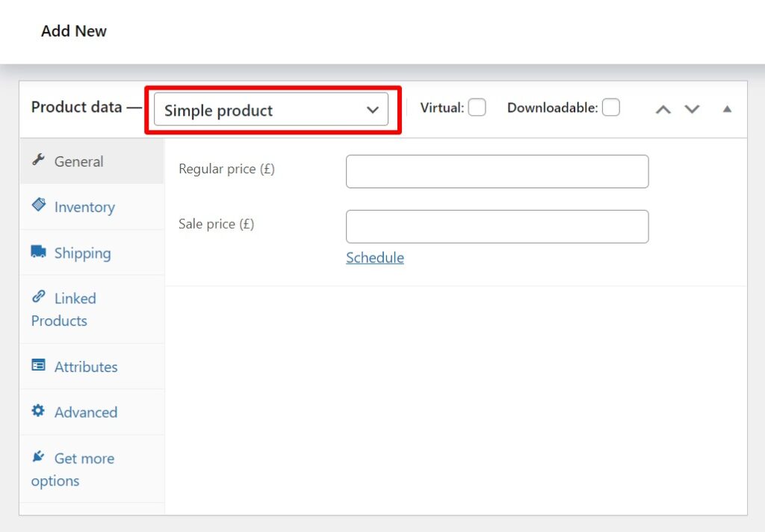Screen dimensions: 765x532
Task: Open the Simple product type dropdown
Action: click(x=271, y=110)
